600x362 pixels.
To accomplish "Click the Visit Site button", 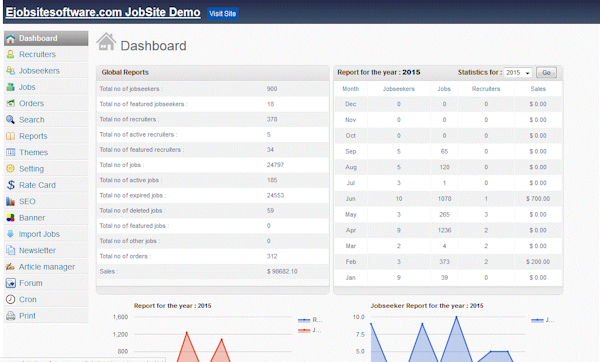I will point(223,14).
